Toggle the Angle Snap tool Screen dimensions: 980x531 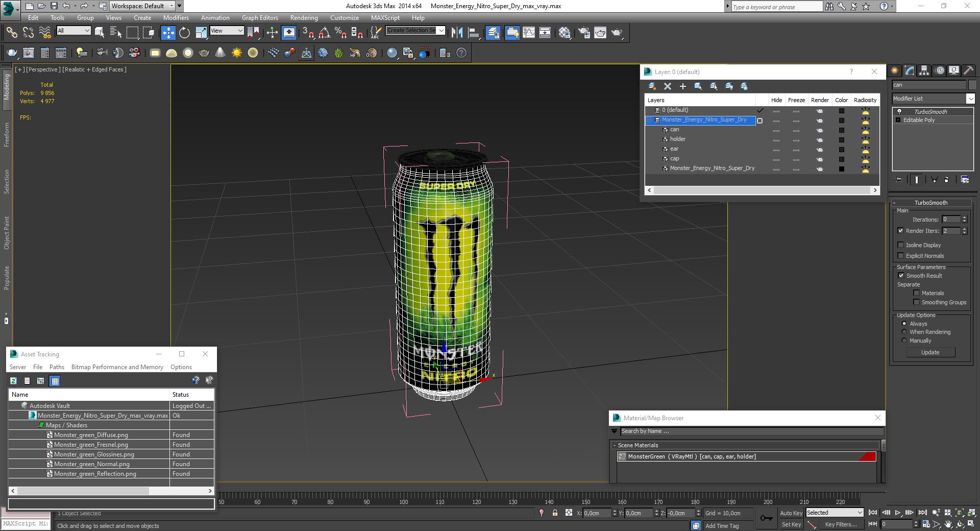[x=324, y=33]
